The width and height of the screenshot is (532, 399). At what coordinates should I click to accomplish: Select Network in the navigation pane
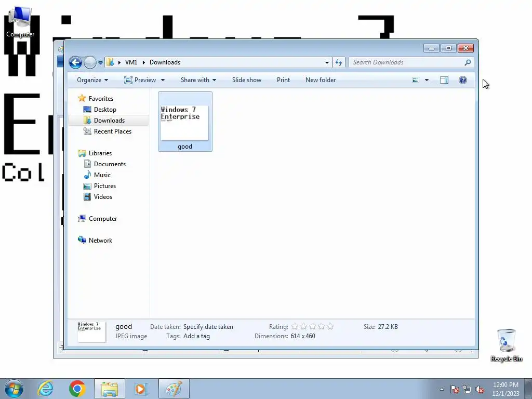click(x=100, y=240)
